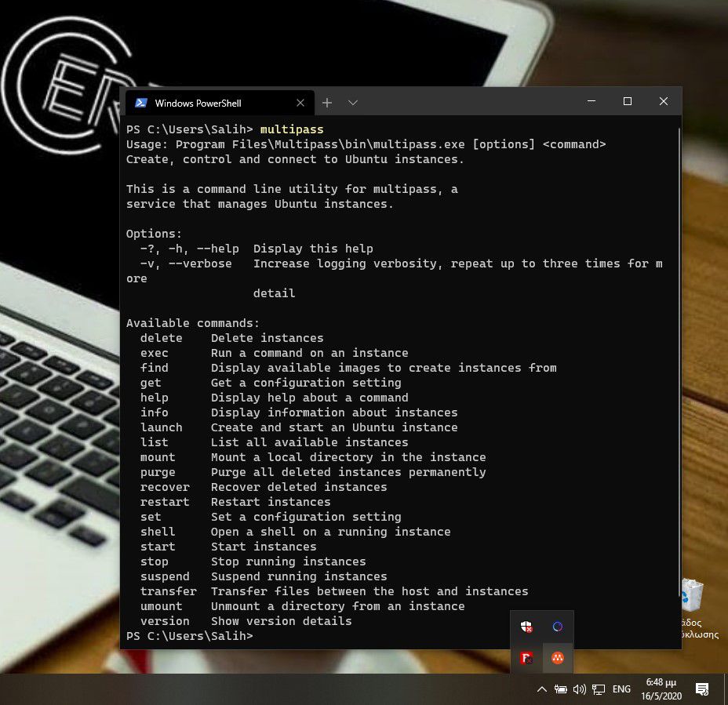Open the clock showing 6:48 μμ

pyautogui.click(x=661, y=689)
